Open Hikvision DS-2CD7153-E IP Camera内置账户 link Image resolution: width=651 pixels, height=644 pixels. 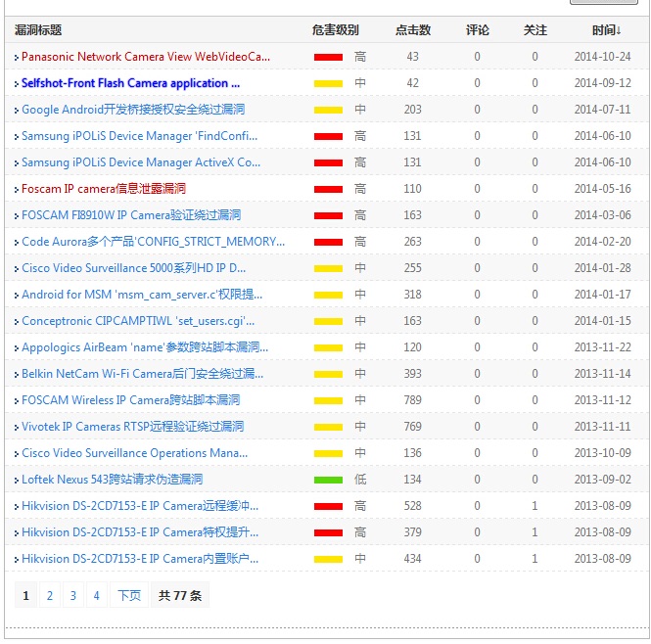click(140, 559)
